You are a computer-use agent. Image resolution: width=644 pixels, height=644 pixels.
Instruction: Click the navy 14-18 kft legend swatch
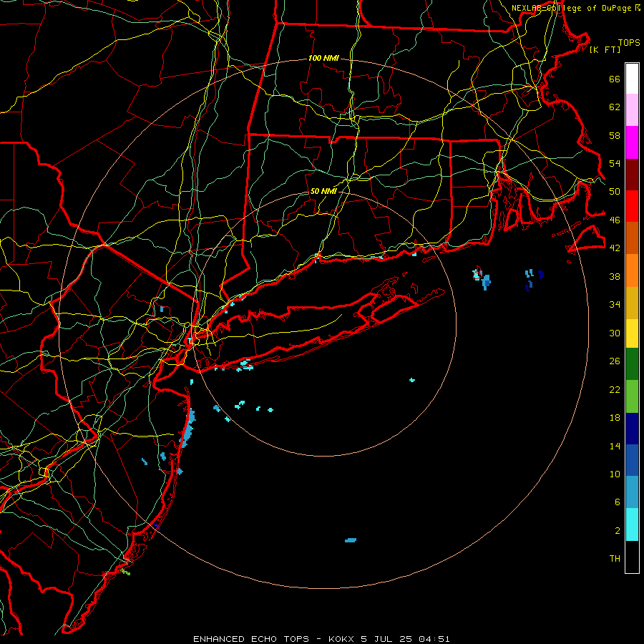click(632, 429)
